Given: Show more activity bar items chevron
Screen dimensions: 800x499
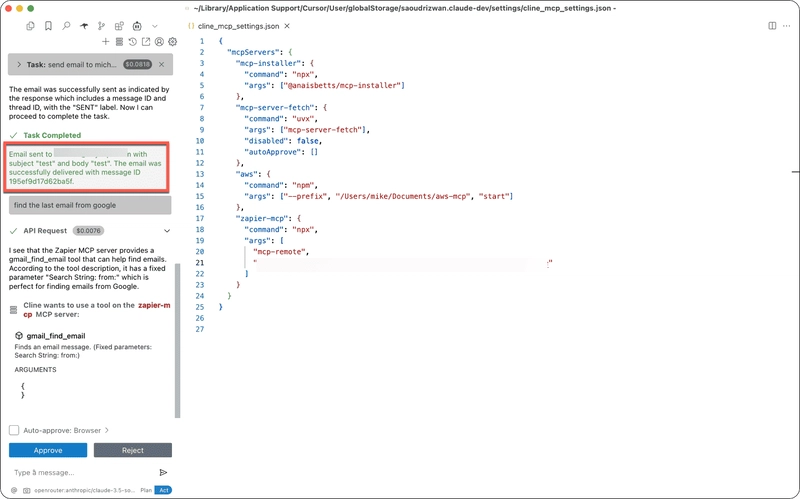Looking at the screenshot, I should click(155, 26).
